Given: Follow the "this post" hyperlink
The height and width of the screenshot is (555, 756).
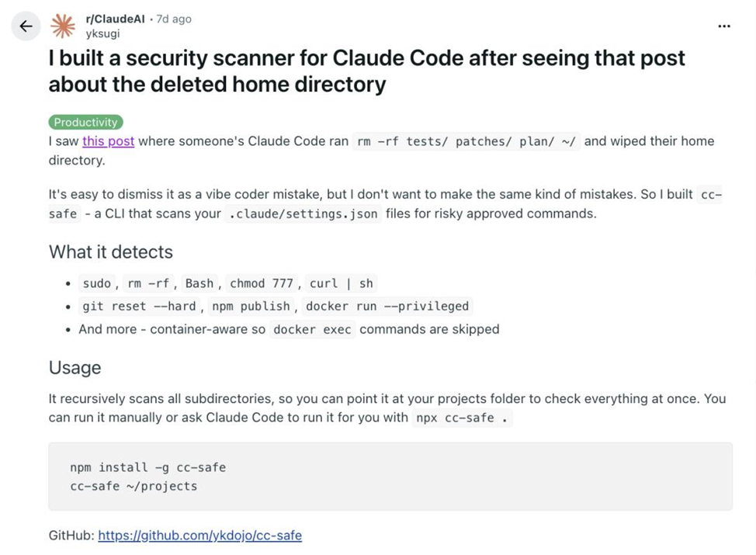Looking at the screenshot, I should [108, 141].
